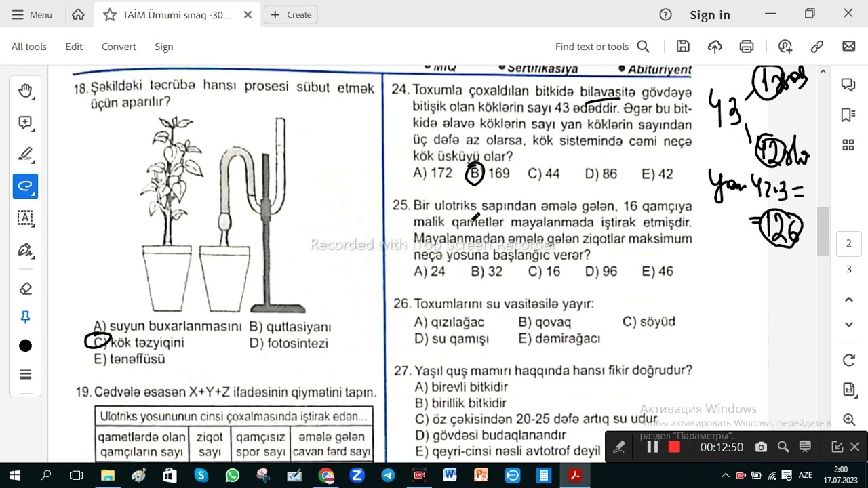868x488 pixels.
Task: Take a screenshot with recorder camera icon
Action: click(x=761, y=447)
